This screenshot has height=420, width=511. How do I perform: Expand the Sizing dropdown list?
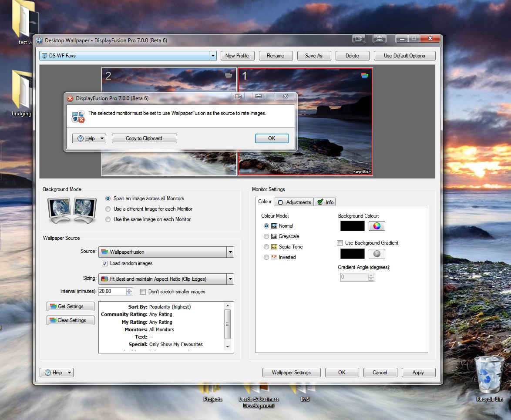click(230, 279)
